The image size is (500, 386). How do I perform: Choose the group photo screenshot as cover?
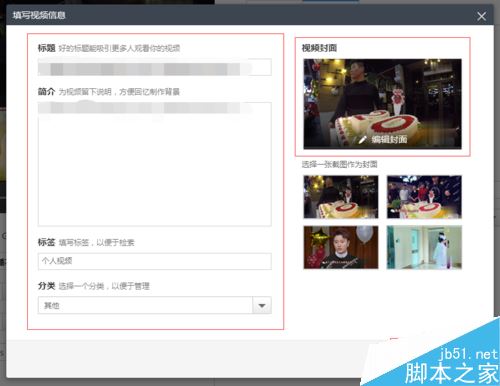click(424, 197)
